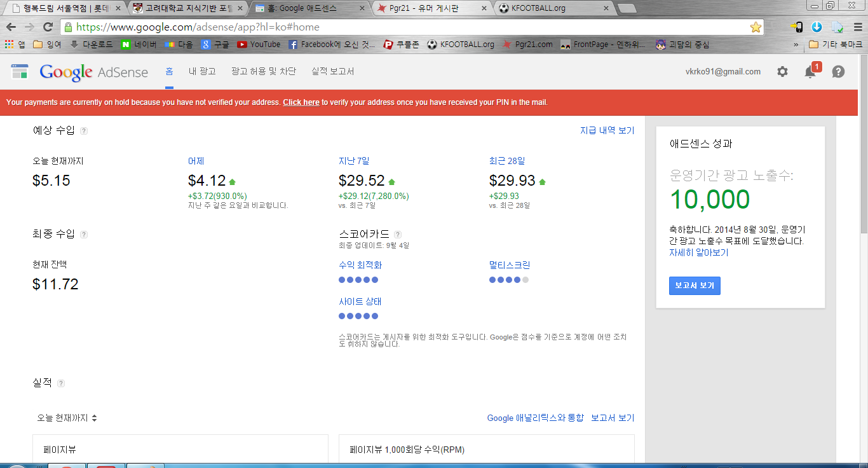The width and height of the screenshot is (868, 468).
Task: Reload the page with refresh icon
Action: click(x=48, y=27)
